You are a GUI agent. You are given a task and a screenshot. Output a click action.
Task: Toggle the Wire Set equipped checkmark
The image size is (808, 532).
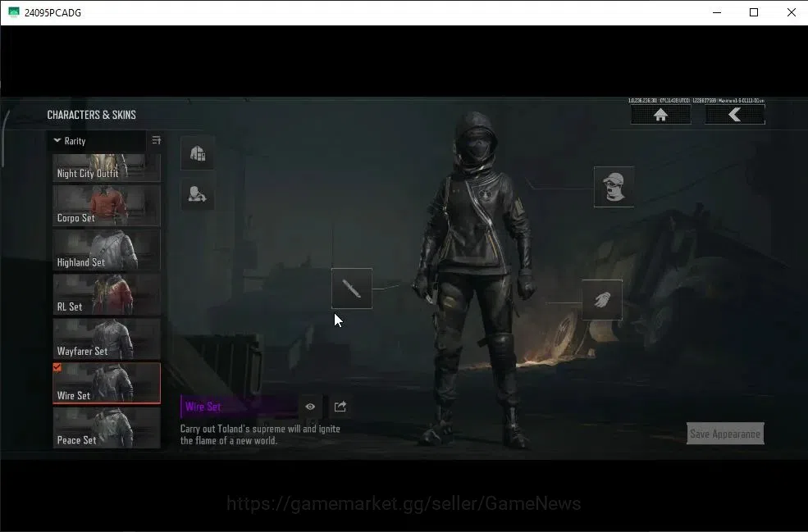(57, 367)
